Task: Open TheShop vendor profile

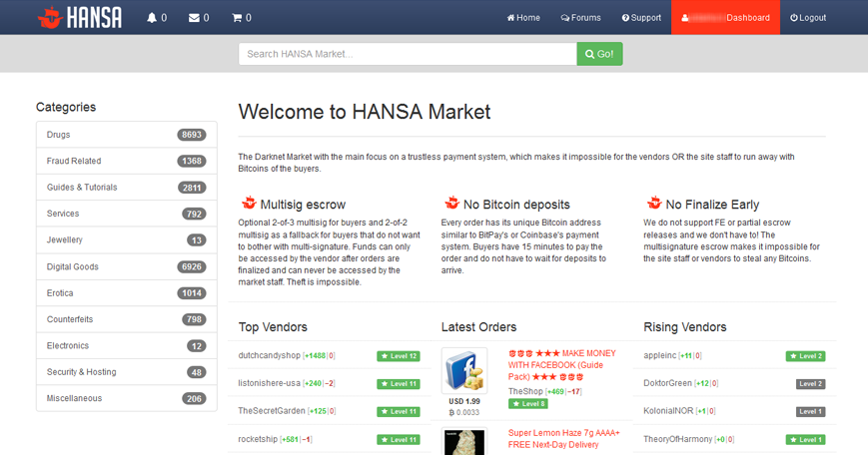Action: [x=525, y=391]
